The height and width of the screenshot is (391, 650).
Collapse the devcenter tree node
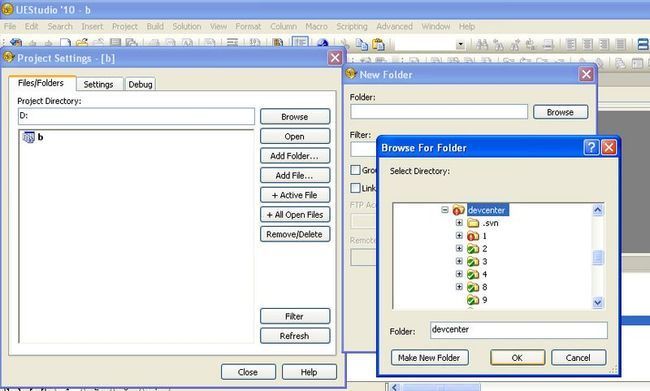click(445, 210)
